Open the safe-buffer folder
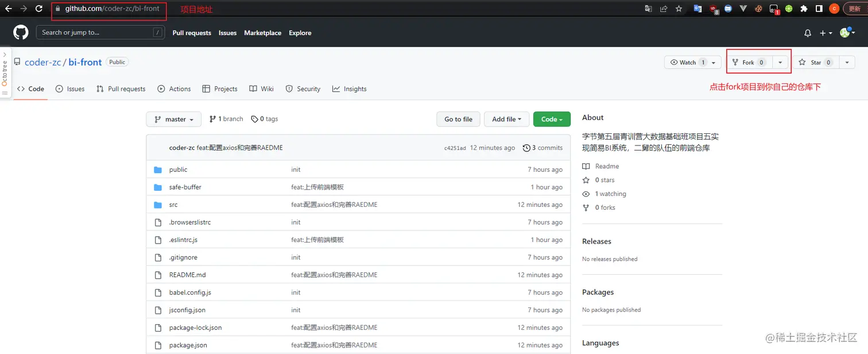This screenshot has height=354, width=868. (x=185, y=187)
